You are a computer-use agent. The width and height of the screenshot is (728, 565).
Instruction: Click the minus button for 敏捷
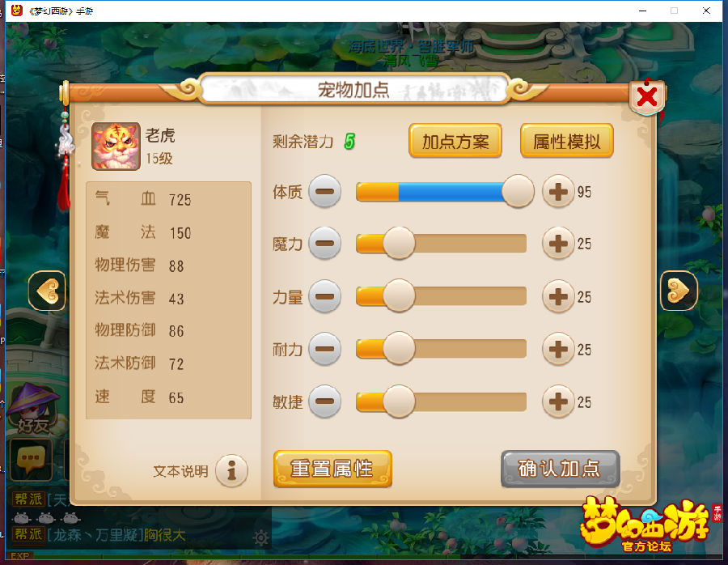(325, 401)
